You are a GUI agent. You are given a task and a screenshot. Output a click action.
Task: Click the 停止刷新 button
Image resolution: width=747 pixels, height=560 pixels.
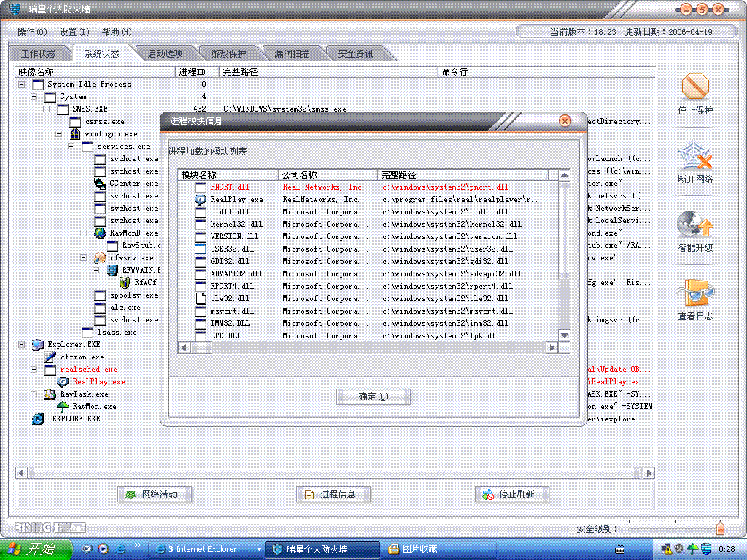[x=512, y=494]
